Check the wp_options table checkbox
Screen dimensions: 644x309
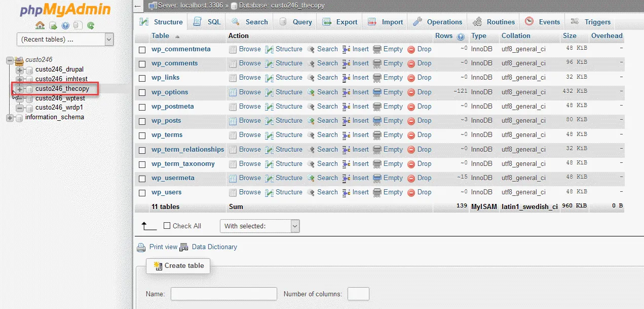pos(142,92)
